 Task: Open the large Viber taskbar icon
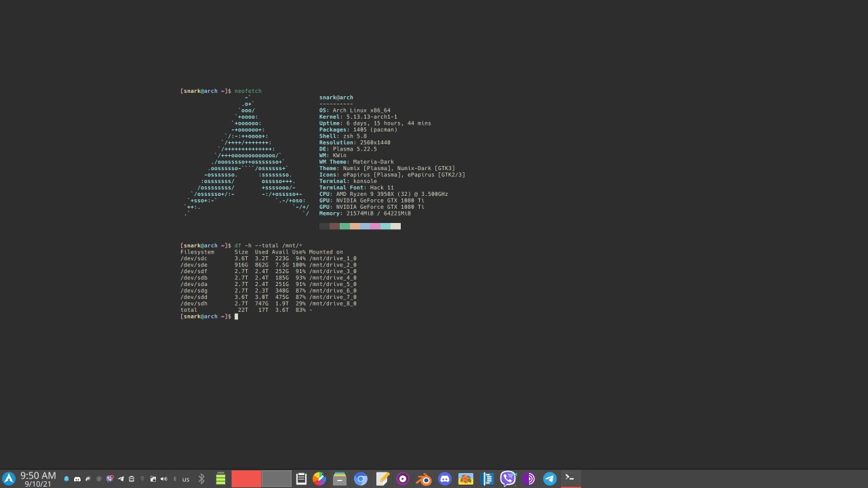pyautogui.click(x=508, y=479)
